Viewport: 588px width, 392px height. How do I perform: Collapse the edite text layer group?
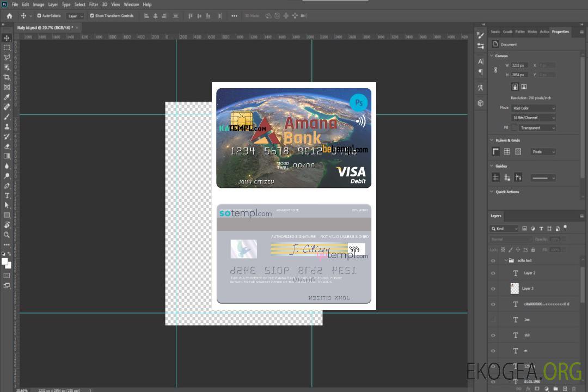coord(505,260)
